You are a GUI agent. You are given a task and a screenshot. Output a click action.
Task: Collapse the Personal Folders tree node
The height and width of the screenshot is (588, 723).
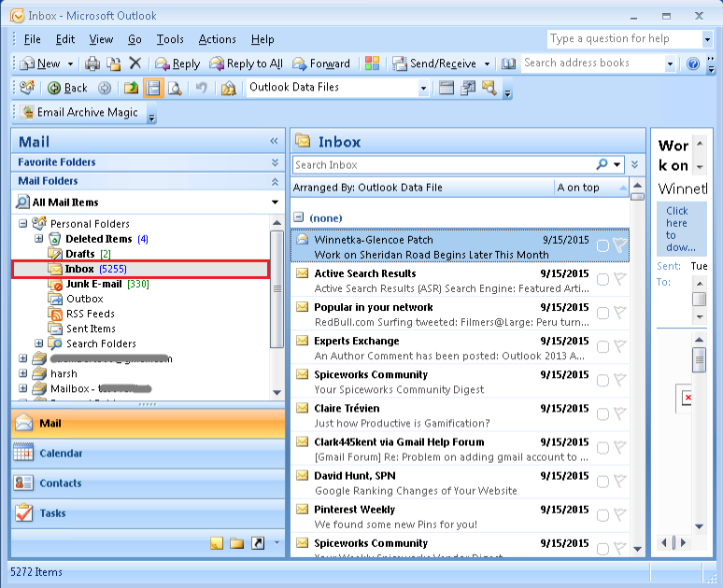(22, 223)
